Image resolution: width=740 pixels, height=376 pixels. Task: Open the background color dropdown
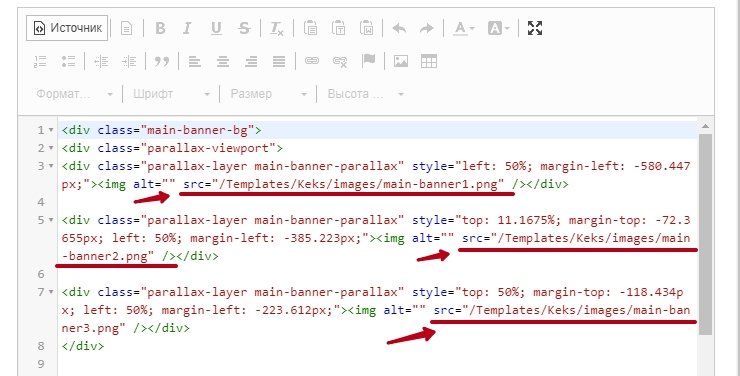pyautogui.click(x=499, y=28)
